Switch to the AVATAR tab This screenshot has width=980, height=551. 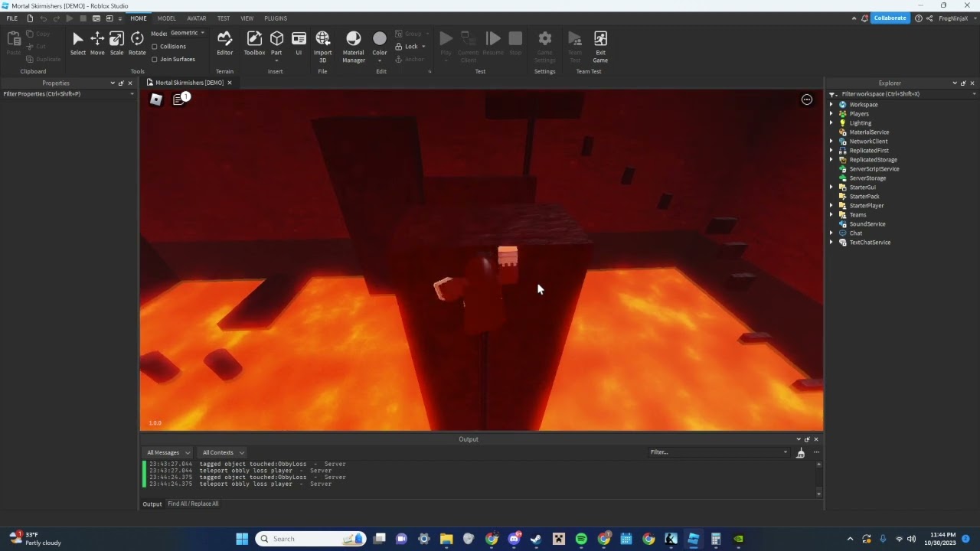[x=197, y=18]
